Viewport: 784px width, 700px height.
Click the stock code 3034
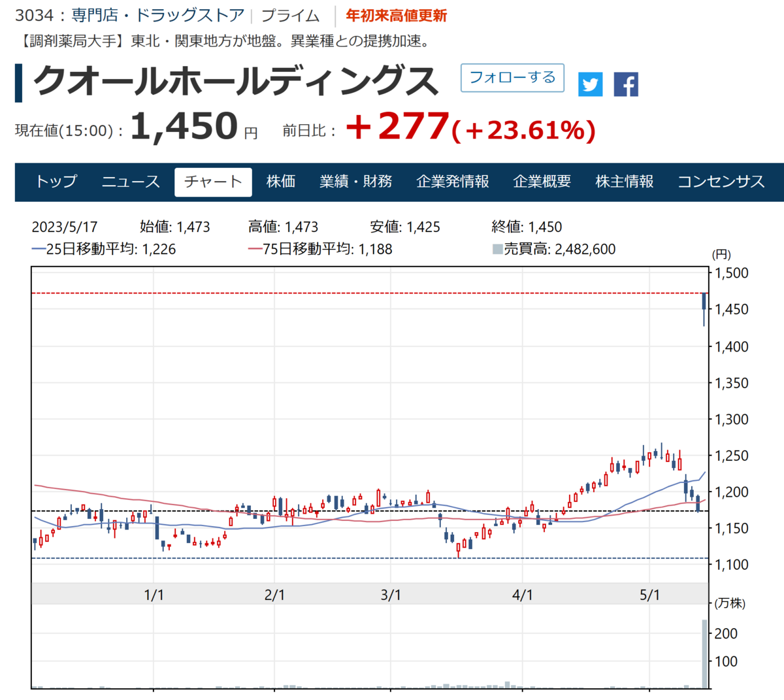click(x=35, y=16)
